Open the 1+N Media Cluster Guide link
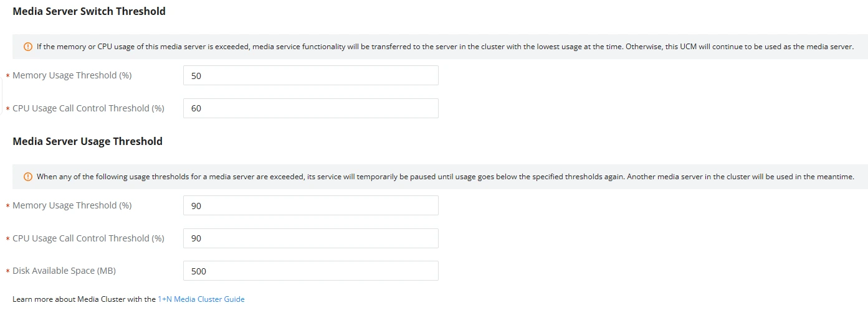 pyautogui.click(x=201, y=299)
